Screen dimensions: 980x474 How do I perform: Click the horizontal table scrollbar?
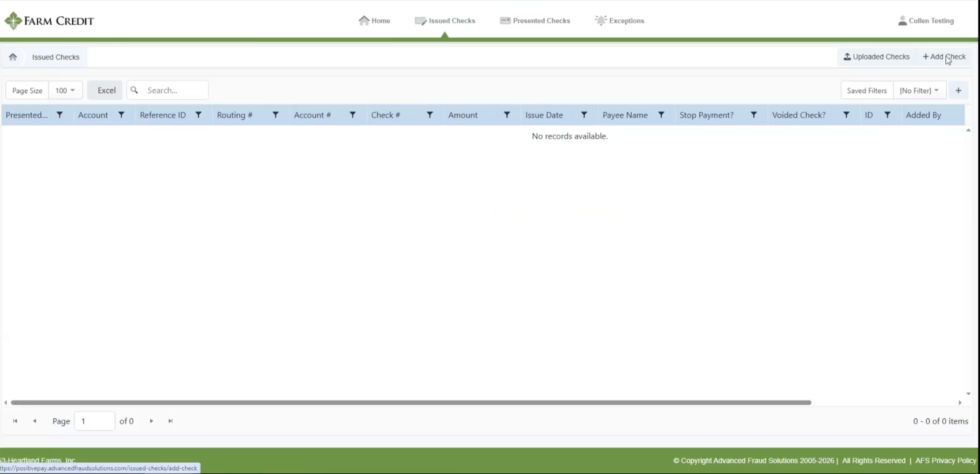[411, 403]
